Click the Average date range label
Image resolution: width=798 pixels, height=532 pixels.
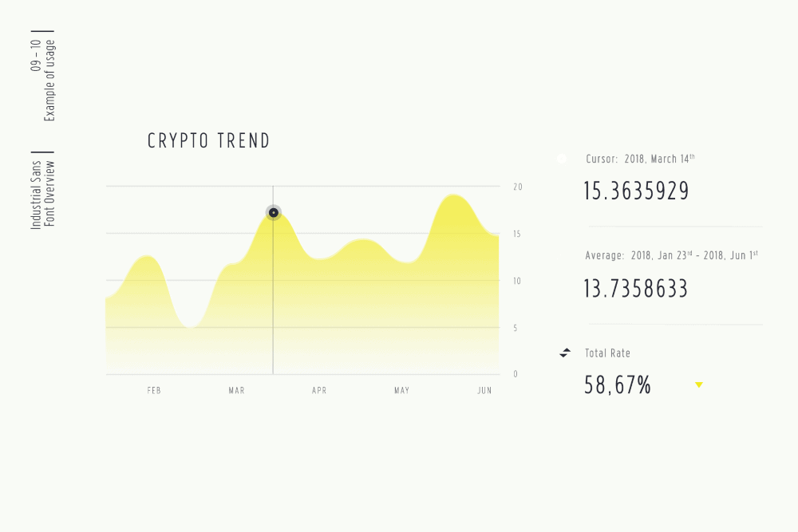pyautogui.click(x=671, y=255)
